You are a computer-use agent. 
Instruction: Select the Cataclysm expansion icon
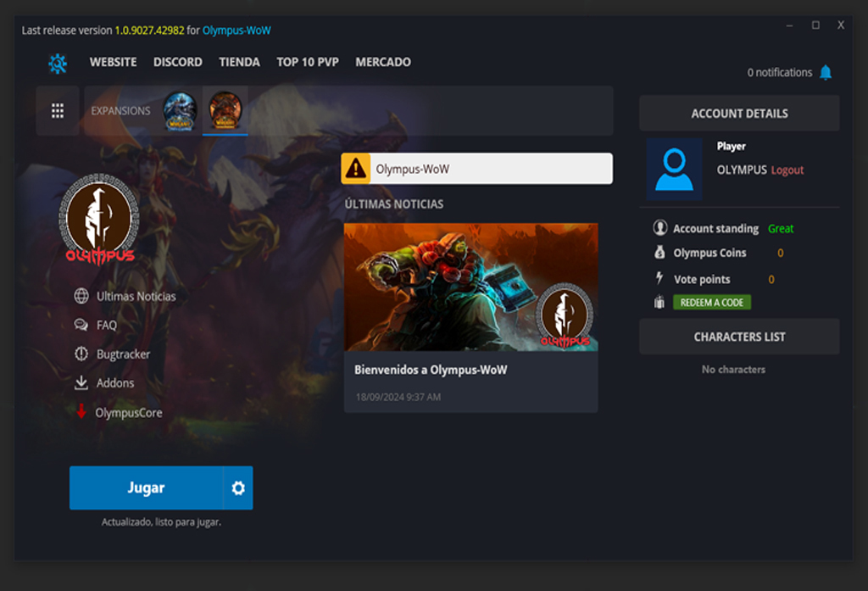pyautogui.click(x=225, y=110)
